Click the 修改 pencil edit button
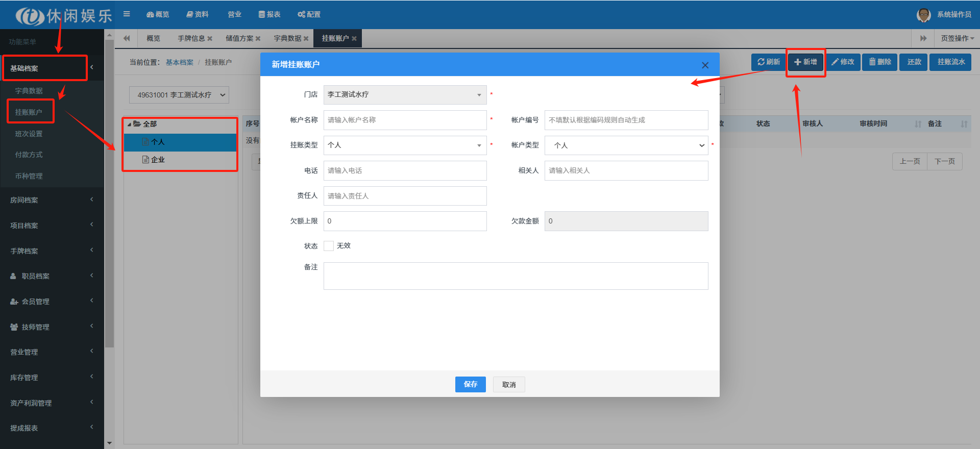The height and width of the screenshot is (449, 980). [x=843, y=62]
